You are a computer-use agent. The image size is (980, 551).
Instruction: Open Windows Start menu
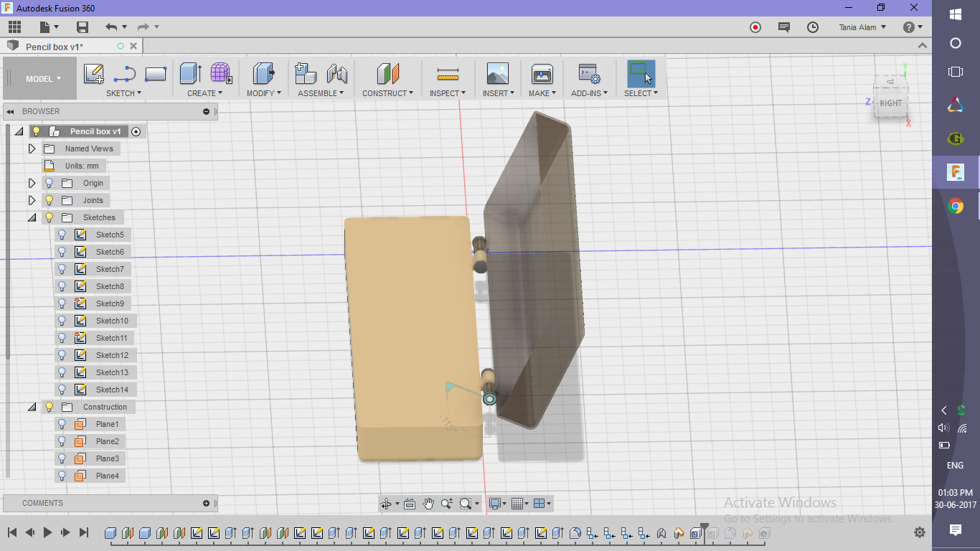point(956,14)
